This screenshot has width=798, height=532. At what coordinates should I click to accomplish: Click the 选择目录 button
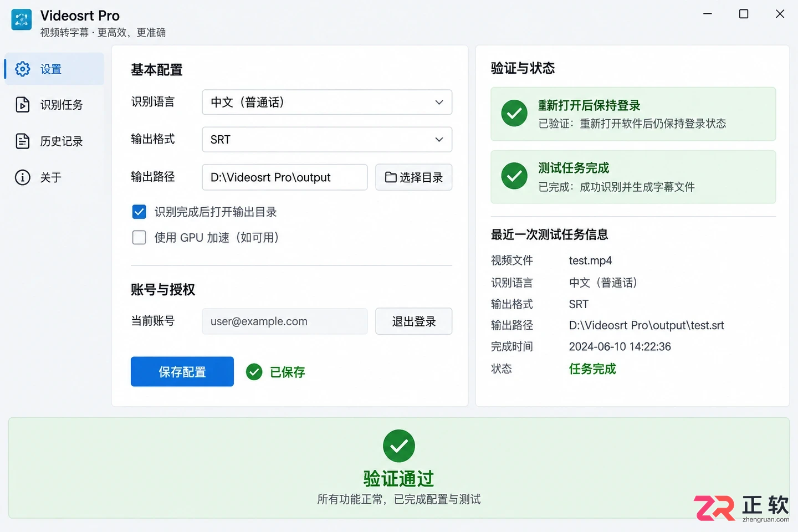[x=414, y=177]
